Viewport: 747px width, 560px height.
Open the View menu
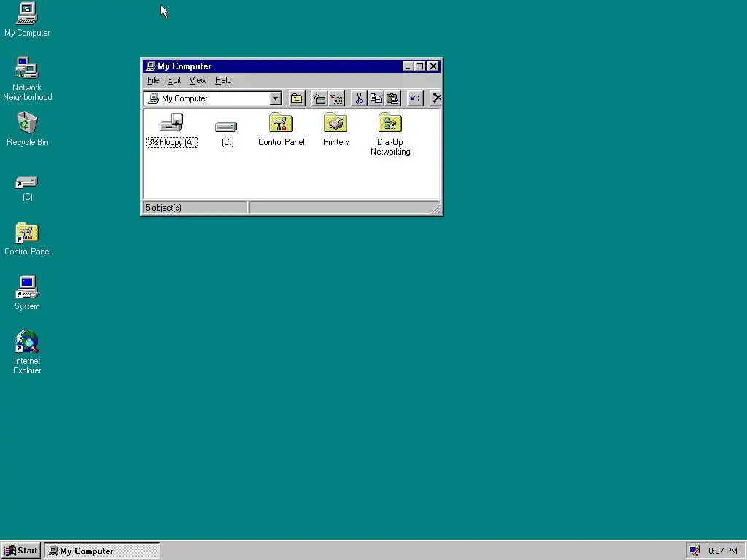(198, 80)
